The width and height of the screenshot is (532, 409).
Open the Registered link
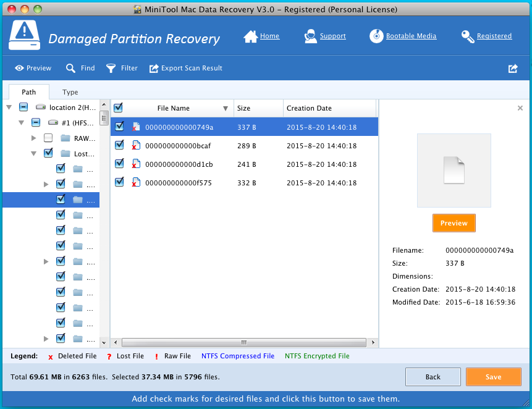point(494,36)
